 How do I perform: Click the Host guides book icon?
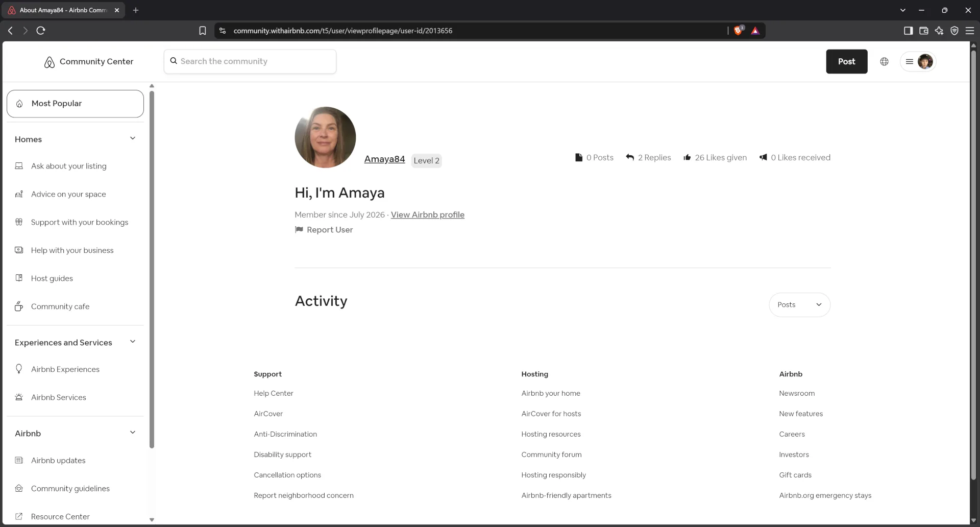tap(19, 278)
